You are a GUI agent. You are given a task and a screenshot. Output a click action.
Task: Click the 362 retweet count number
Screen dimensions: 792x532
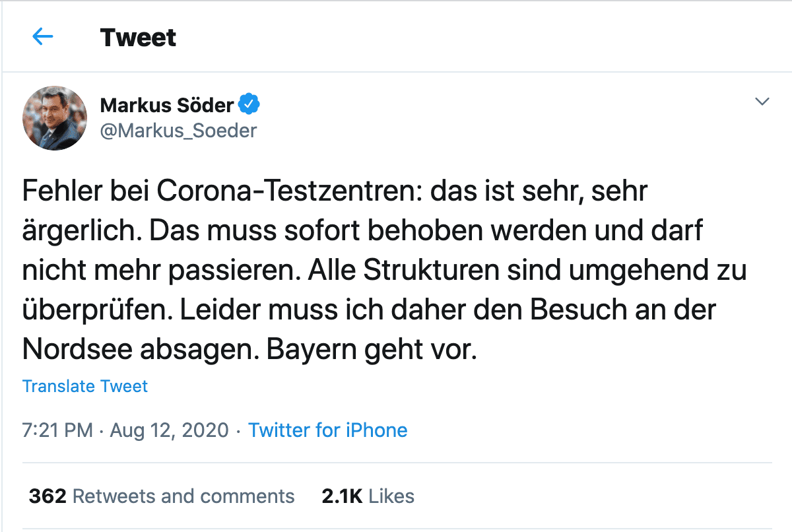[48, 496]
